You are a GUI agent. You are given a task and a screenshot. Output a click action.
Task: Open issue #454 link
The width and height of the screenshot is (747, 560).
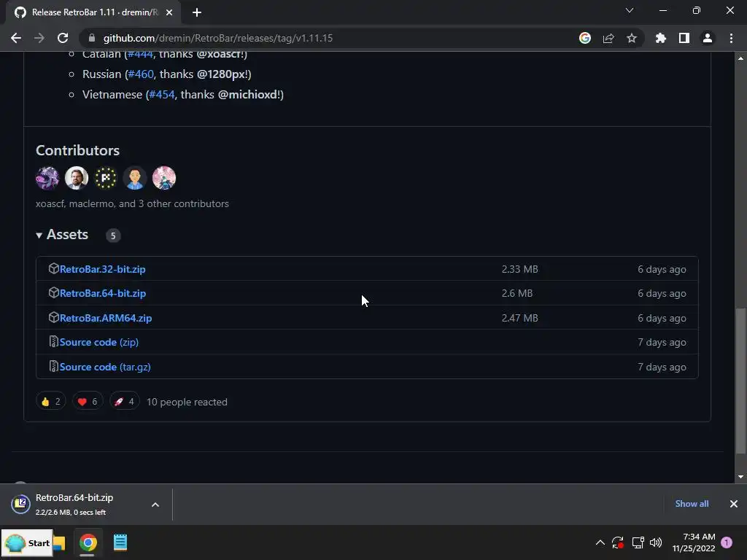[x=162, y=95]
